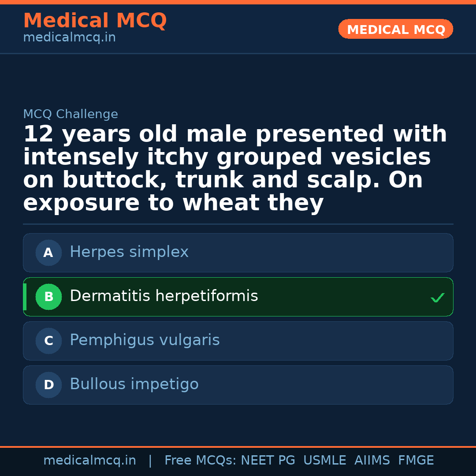Go to the FMGE footer item
This screenshot has height=476, width=476.
pyautogui.click(x=416, y=461)
